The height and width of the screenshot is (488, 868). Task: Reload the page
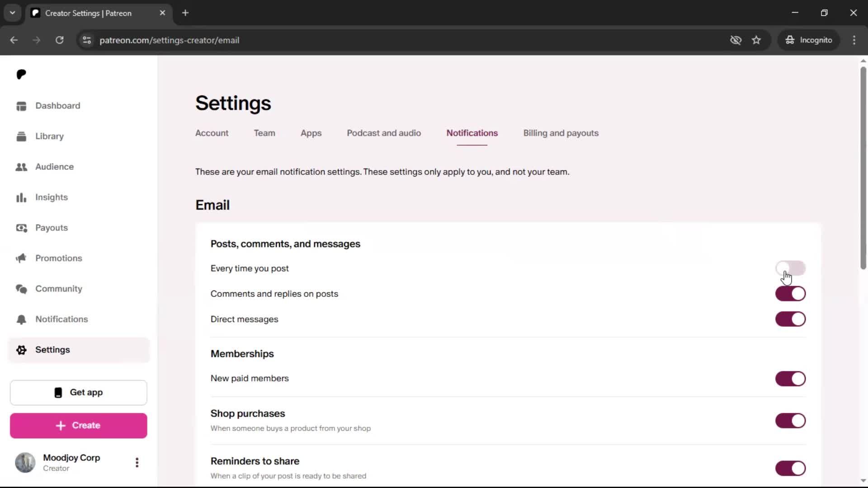[59, 40]
